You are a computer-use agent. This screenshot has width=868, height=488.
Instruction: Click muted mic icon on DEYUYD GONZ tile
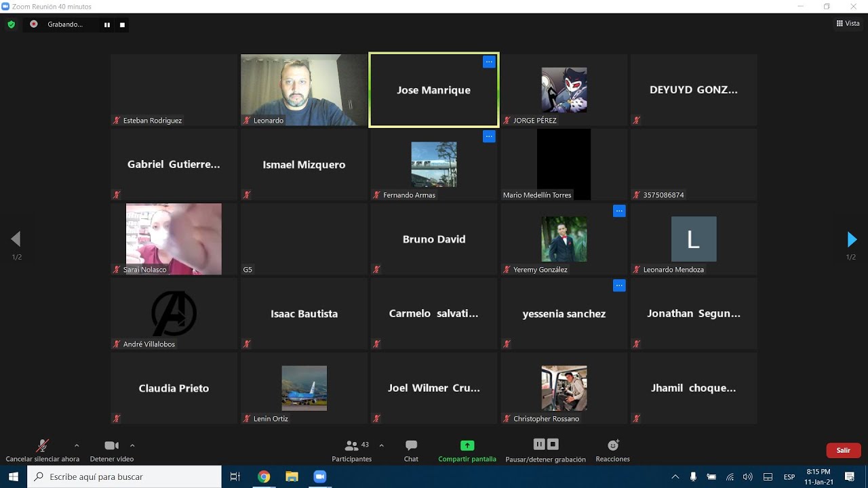(x=636, y=120)
